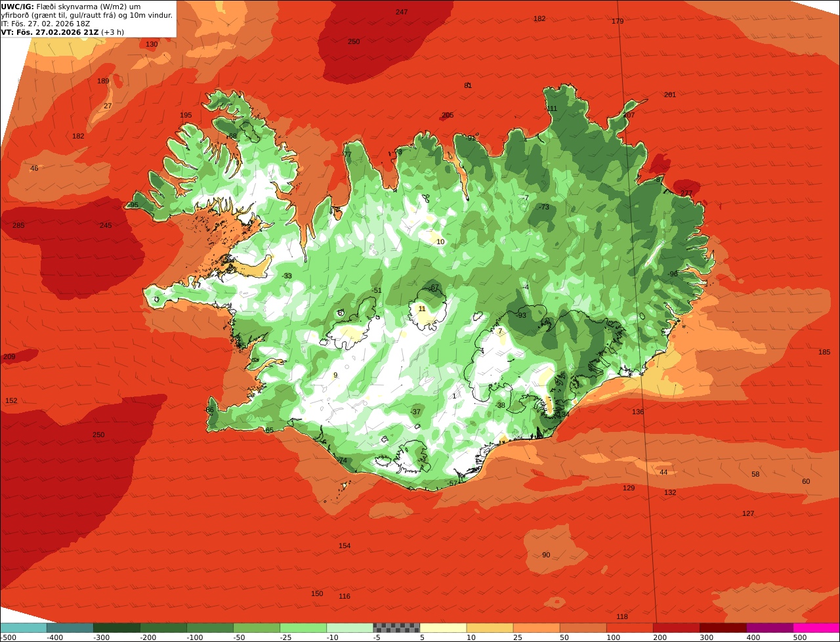Click the map value 209 at the left edge
This screenshot has width=840, height=642.
[9, 356]
